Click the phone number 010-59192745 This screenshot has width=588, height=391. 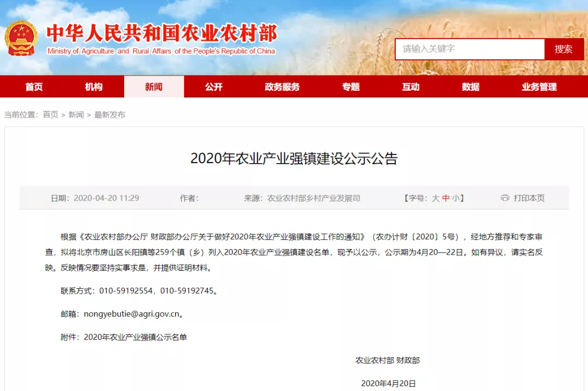coord(187,290)
